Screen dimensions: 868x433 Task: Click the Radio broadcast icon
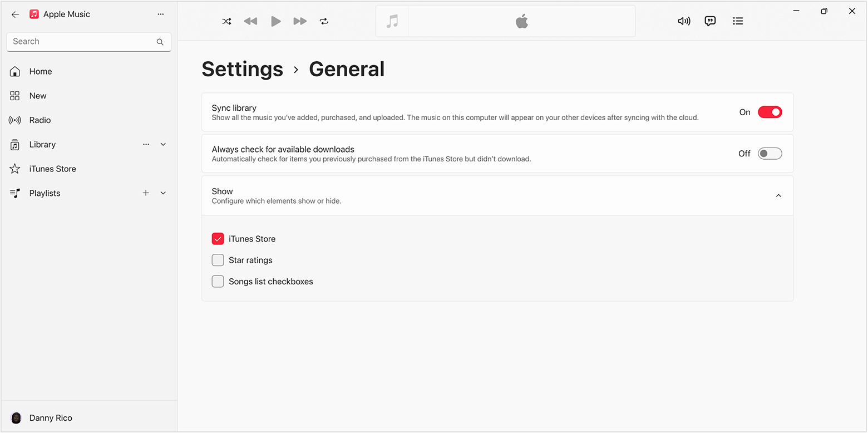tap(15, 120)
